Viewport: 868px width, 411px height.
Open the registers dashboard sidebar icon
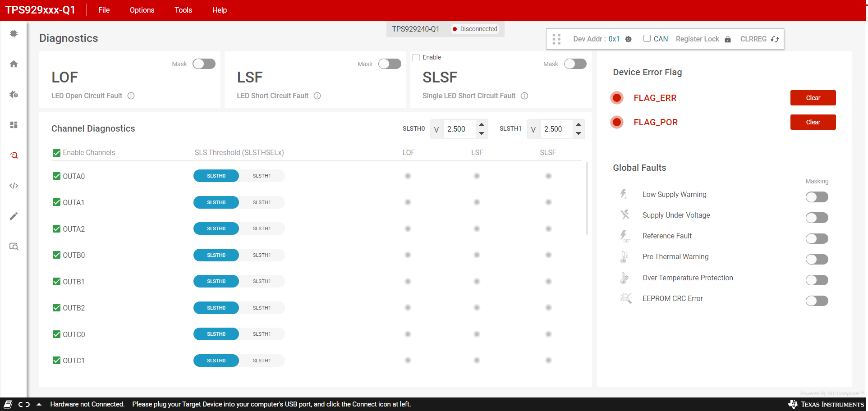click(14, 125)
